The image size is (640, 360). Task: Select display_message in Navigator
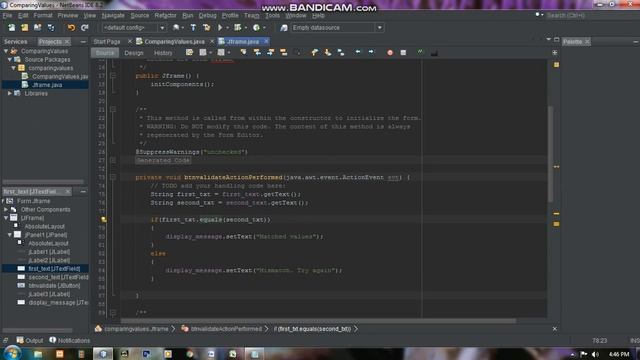pos(58,302)
